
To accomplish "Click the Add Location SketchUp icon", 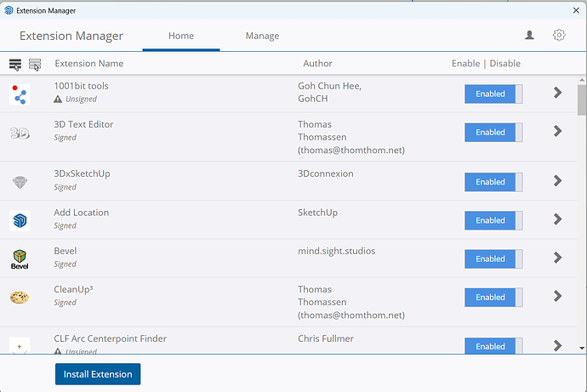I will coord(20,220).
